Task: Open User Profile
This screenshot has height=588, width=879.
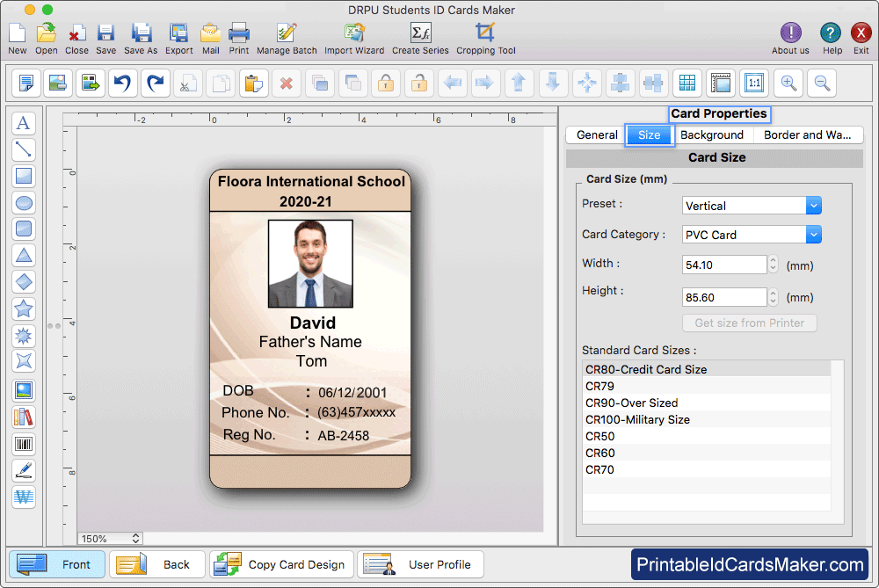Action: [420, 564]
